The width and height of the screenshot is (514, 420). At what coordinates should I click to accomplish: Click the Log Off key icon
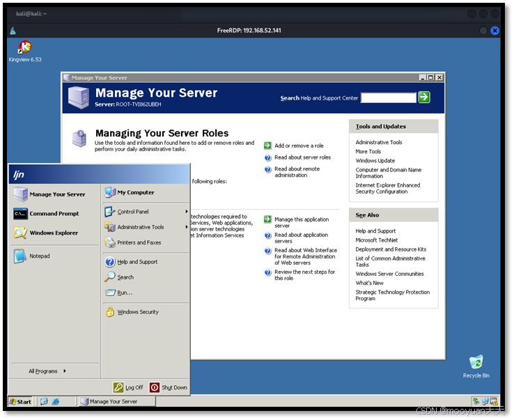click(118, 387)
